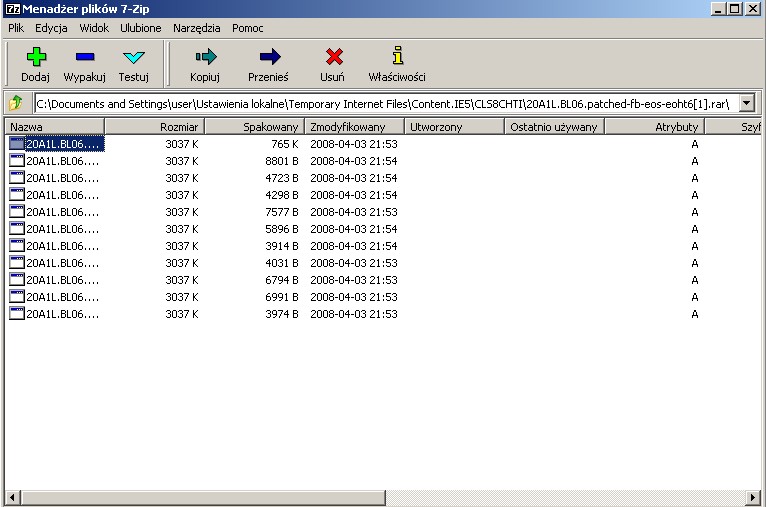The height and width of the screenshot is (507, 766).
Task: Click inside the archive path field
Action: pyautogui.click(x=386, y=104)
